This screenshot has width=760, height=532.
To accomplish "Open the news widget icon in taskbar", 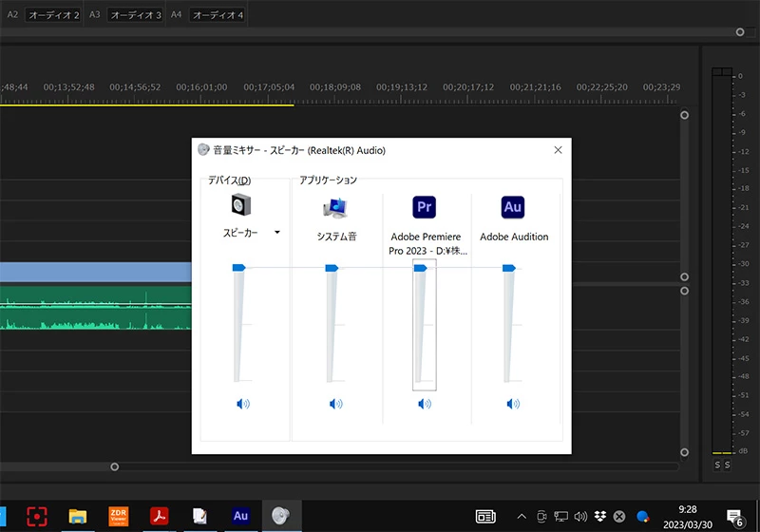I will (x=485, y=517).
